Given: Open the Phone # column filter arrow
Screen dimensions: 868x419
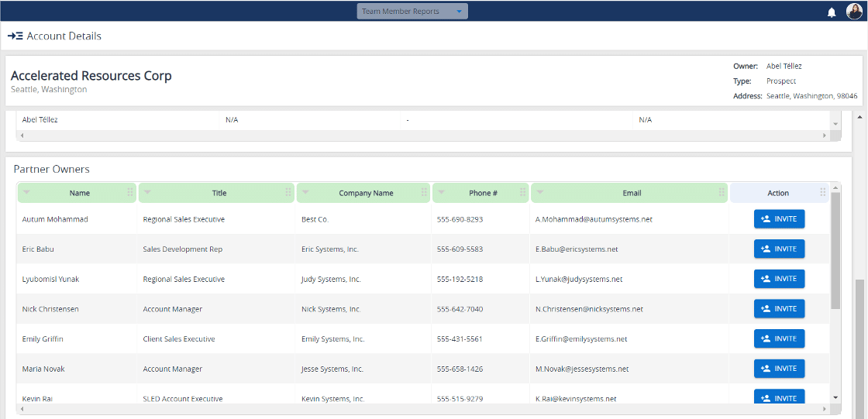Looking at the screenshot, I should coord(441,193).
